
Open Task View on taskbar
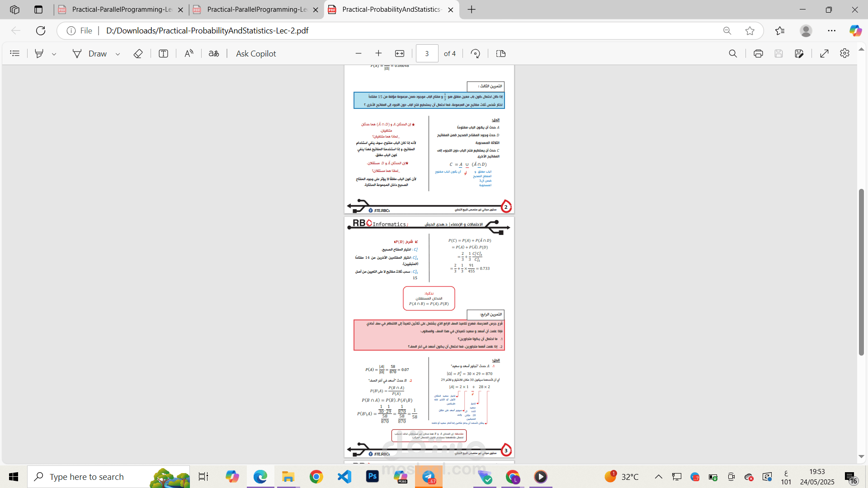pos(203,477)
